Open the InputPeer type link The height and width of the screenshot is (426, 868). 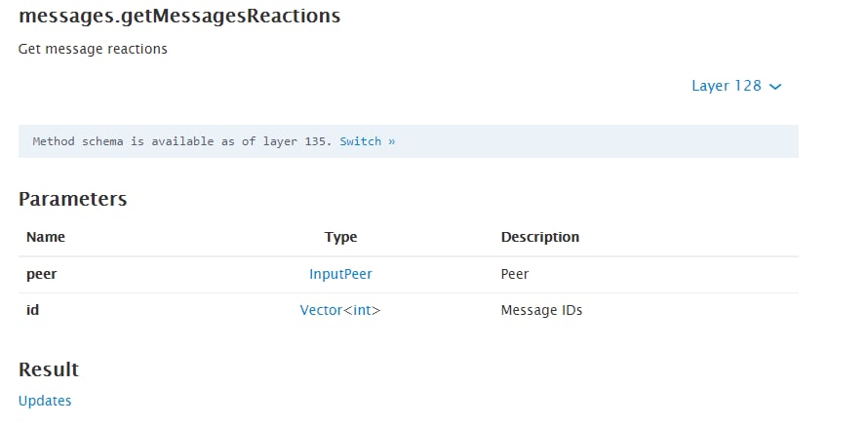tap(340, 274)
